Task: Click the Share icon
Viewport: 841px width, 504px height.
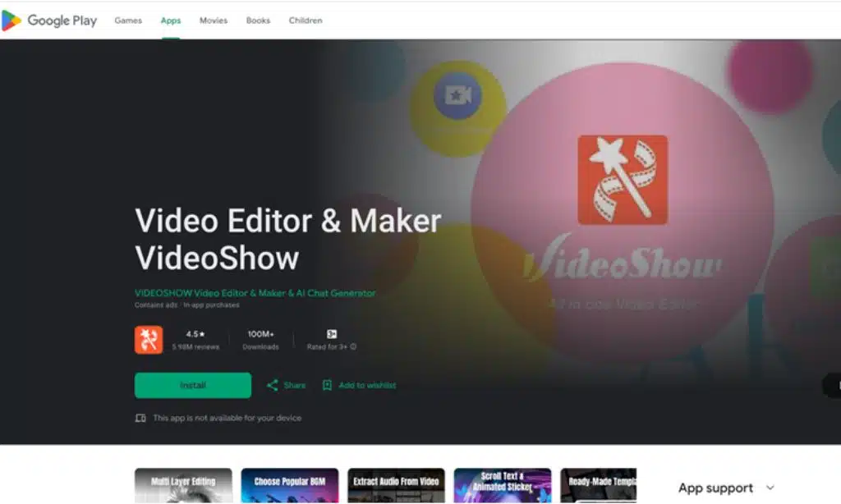Action: click(270, 385)
